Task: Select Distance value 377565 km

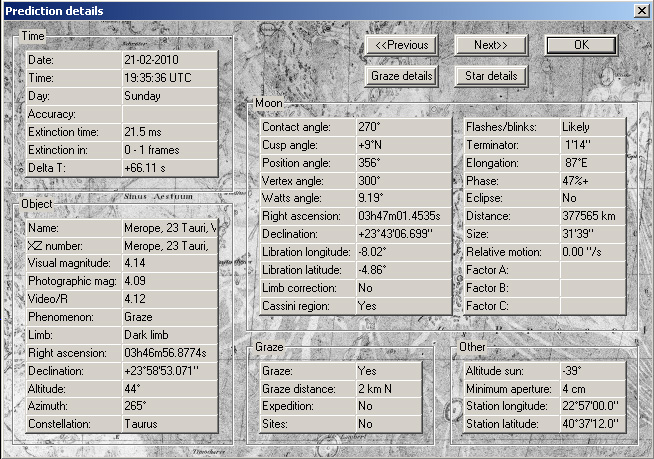Action: (593, 216)
